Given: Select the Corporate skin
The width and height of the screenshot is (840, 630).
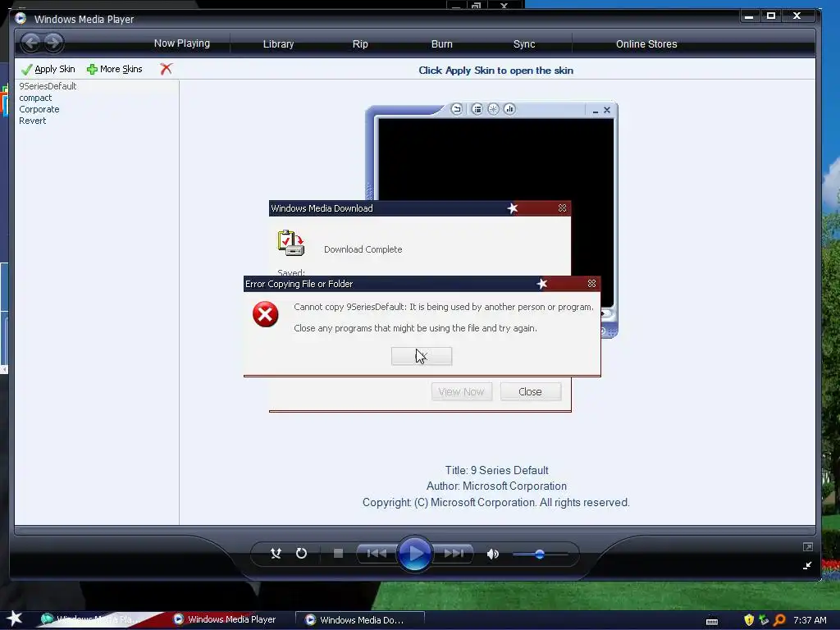Looking at the screenshot, I should pos(39,109).
